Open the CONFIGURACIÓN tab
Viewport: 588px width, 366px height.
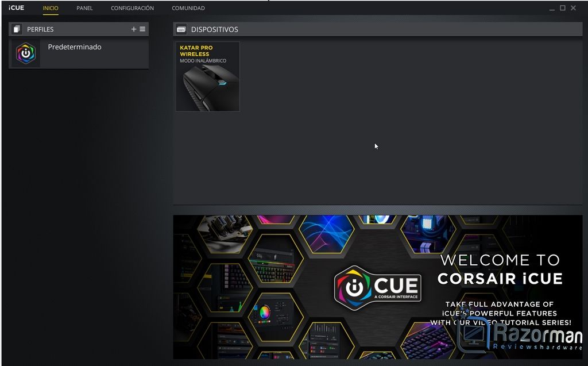tap(132, 8)
